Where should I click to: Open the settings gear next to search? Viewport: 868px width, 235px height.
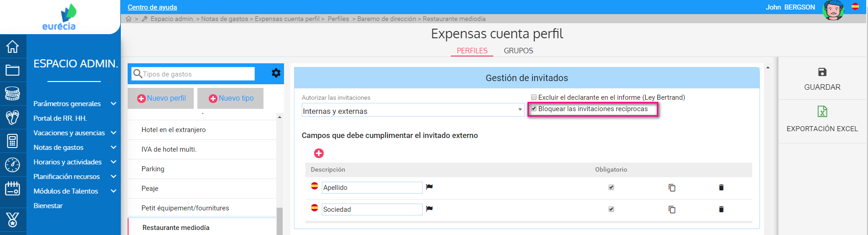(276, 73)
